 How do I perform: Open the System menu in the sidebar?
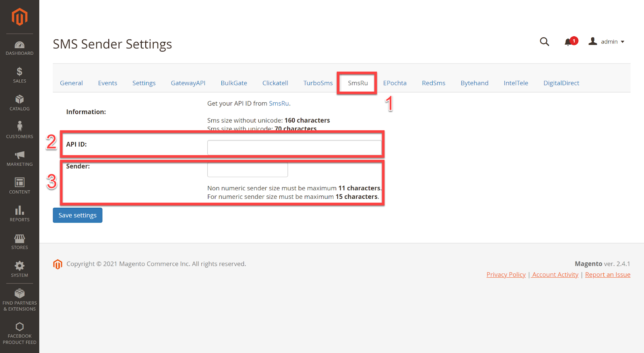[19, 270]
